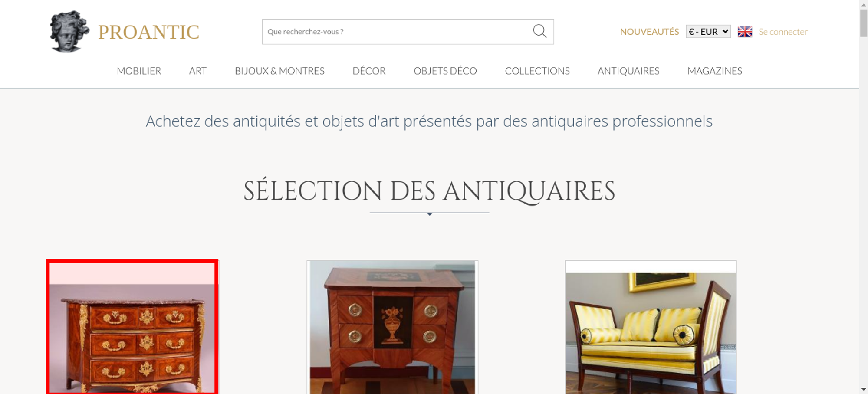Viewport: 868px width, 394px height.
Task: Open the DÉCOR menu
Action: coord(369,71)
